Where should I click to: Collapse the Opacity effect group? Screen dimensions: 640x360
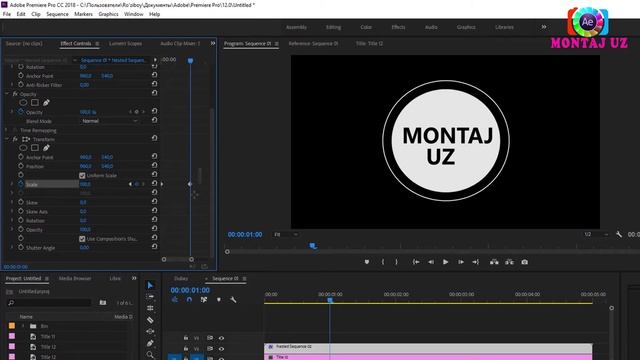[7, 93]
